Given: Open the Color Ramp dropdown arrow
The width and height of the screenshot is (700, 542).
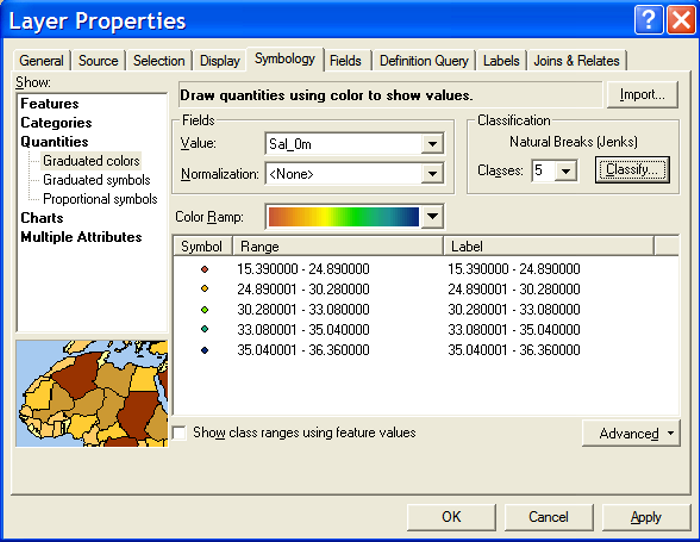Looking at the screenshot, I should [x=432, y=216].
